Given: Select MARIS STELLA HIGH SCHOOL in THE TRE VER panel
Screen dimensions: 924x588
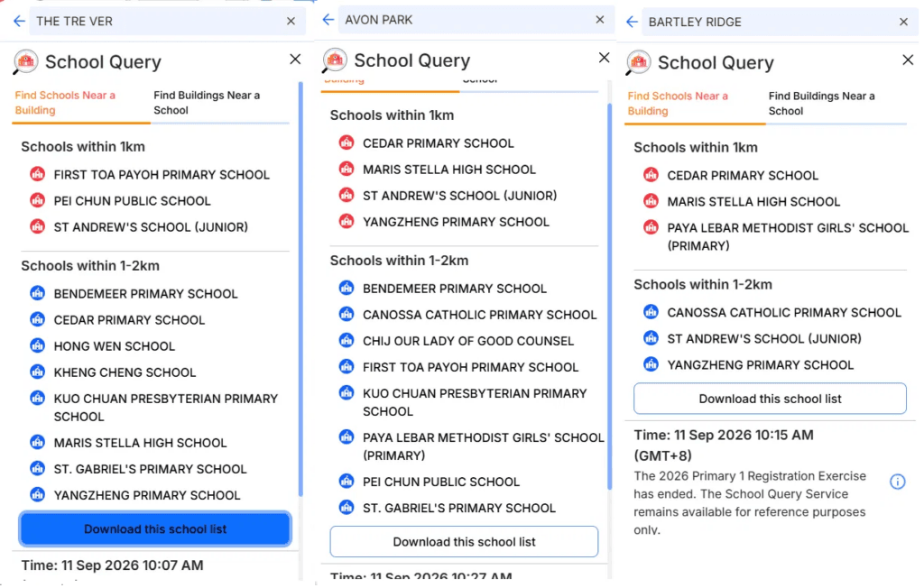Looking at the screenshot, I should (140, 443).
